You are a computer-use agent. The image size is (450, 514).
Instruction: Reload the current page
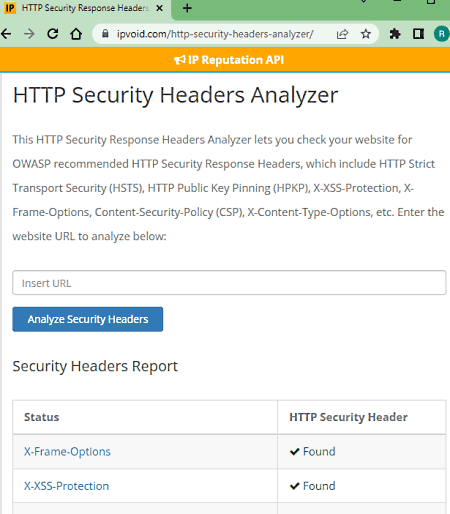pyautogui.click(x=53, y=34)
